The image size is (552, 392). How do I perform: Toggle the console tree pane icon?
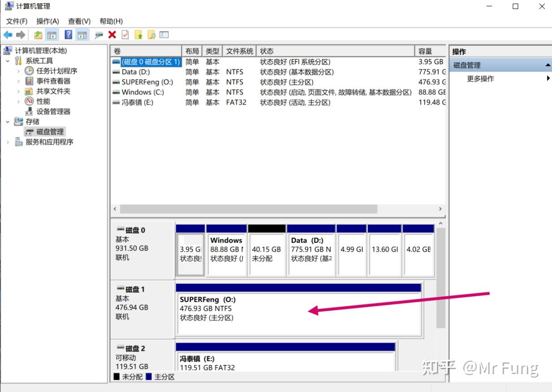pos(52,35)
